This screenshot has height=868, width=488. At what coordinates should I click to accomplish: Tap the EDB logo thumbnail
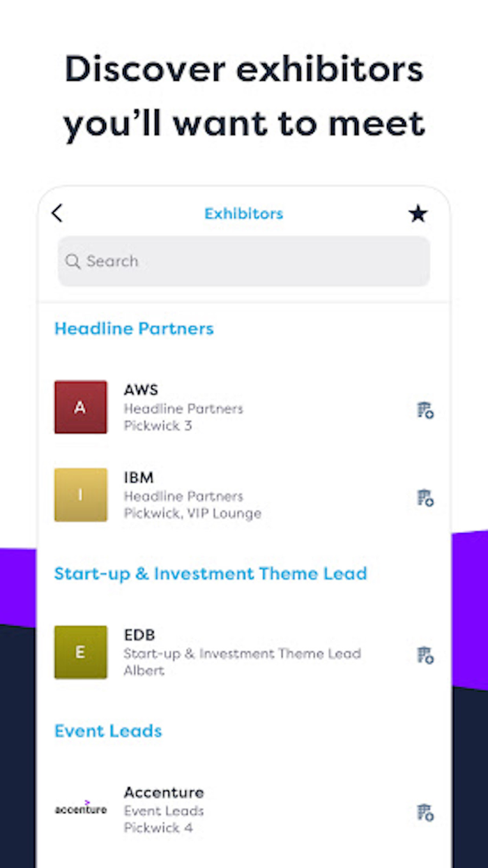(80, 652)
